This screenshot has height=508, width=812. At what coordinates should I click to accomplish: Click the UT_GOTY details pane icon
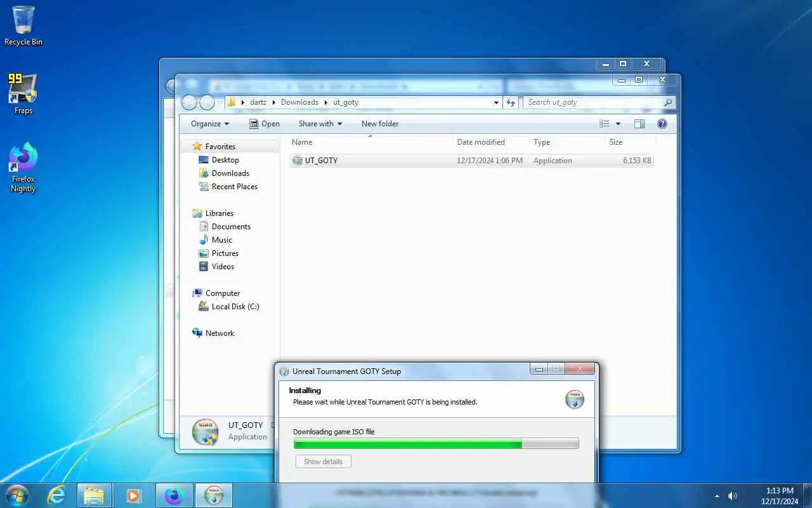pos(206,432)
